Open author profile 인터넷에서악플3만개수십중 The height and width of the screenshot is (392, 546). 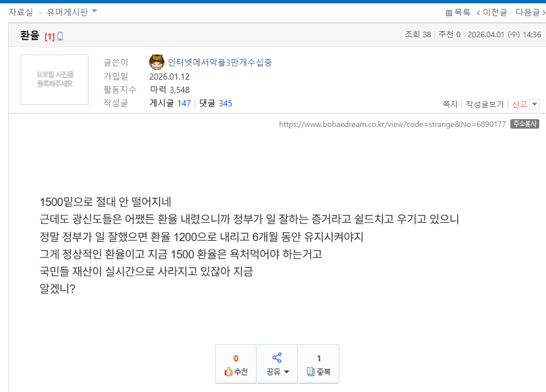tap(220, 62)
